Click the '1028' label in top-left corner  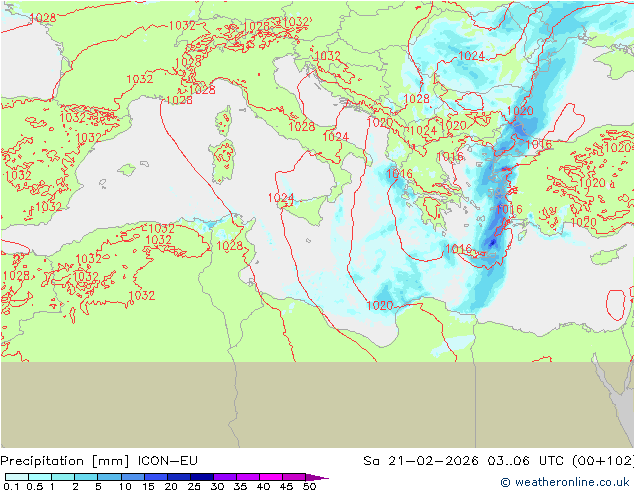click(42, 17)
